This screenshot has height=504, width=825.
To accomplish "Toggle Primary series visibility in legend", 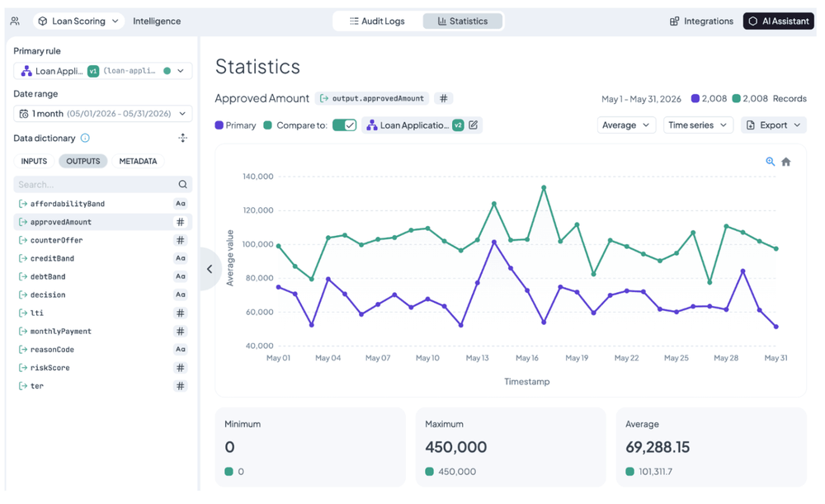I will pyautogui.click(x=235, y=125).
